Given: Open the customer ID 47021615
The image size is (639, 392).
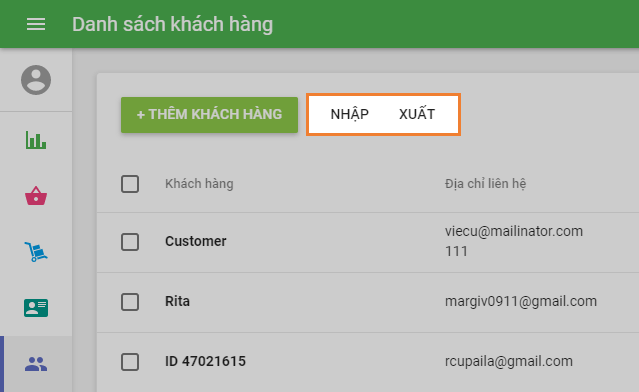Looking at the screenshot, I should coord(205,361).
